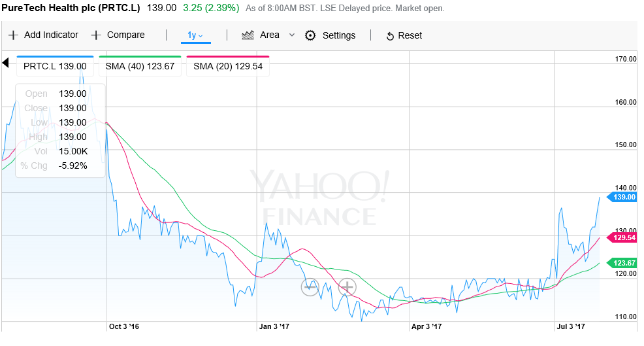644x346 pixels.
Task: Click the 150.00 price axis label
Action: pos(626,145)
